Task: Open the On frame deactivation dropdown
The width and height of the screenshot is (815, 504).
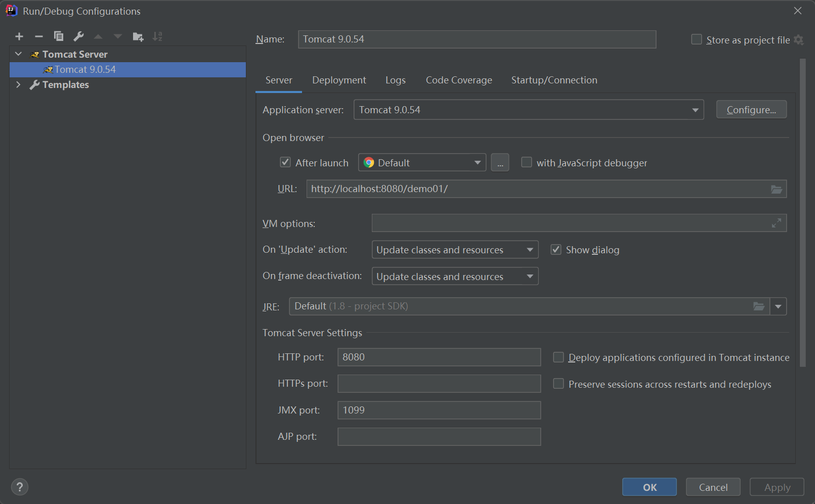Action: tap(455, 277)
